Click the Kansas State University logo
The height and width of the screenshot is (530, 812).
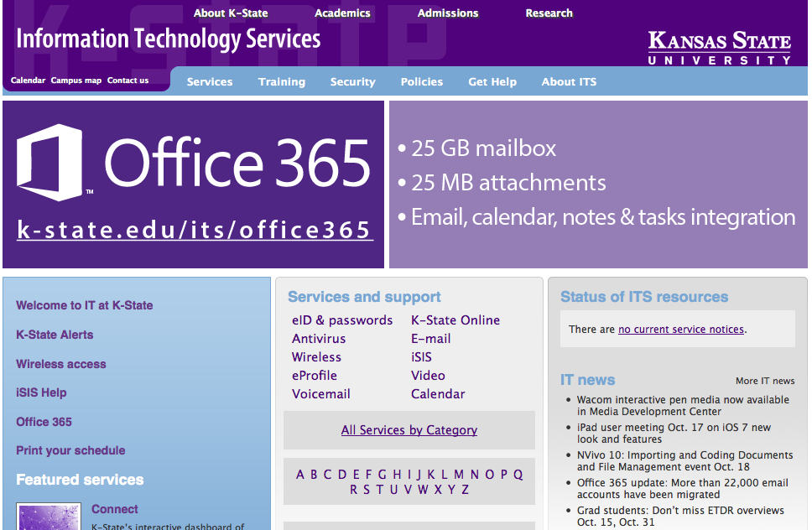point(719,48)
